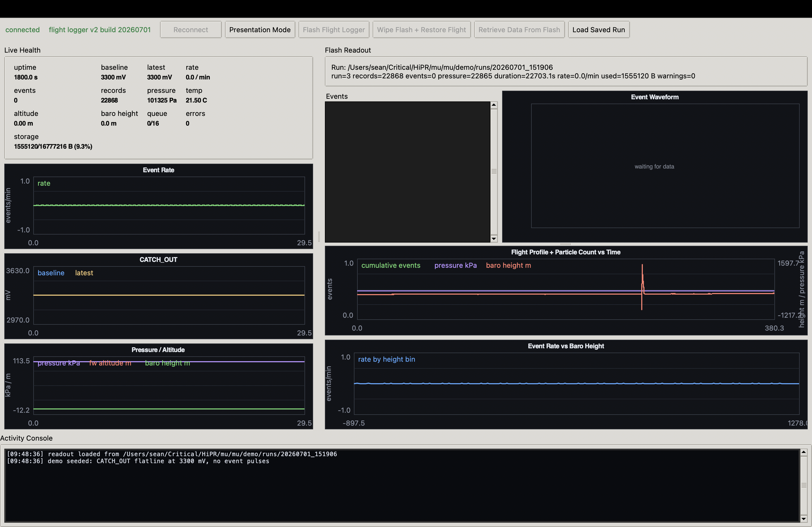Click the baro height value '0.0 m'
This screenshot has height=527, width=812.
[108, 123]
